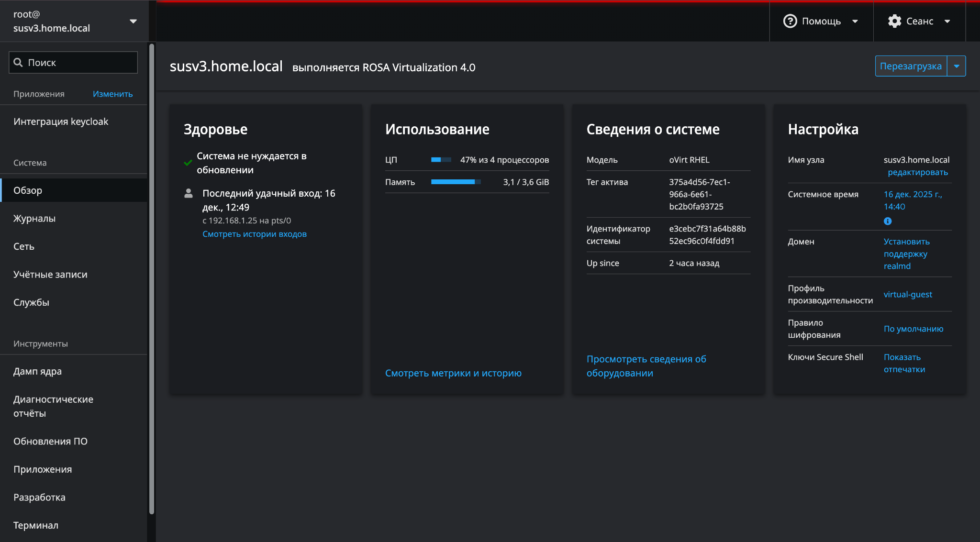Image resolution: width=980 pixels, height=542 pixels.
Task: Expand the Помощь menu arrow
Action: coord(855,21)
